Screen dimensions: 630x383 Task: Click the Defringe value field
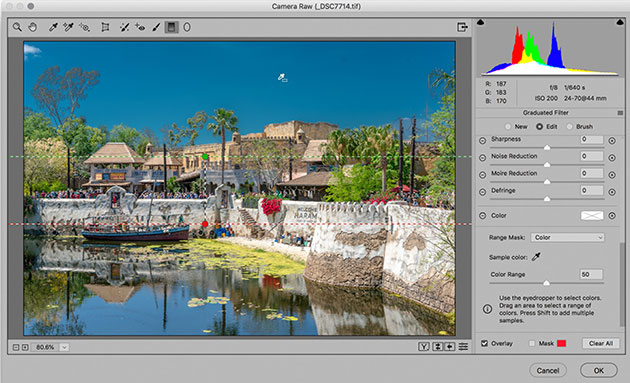pos(591,190)
